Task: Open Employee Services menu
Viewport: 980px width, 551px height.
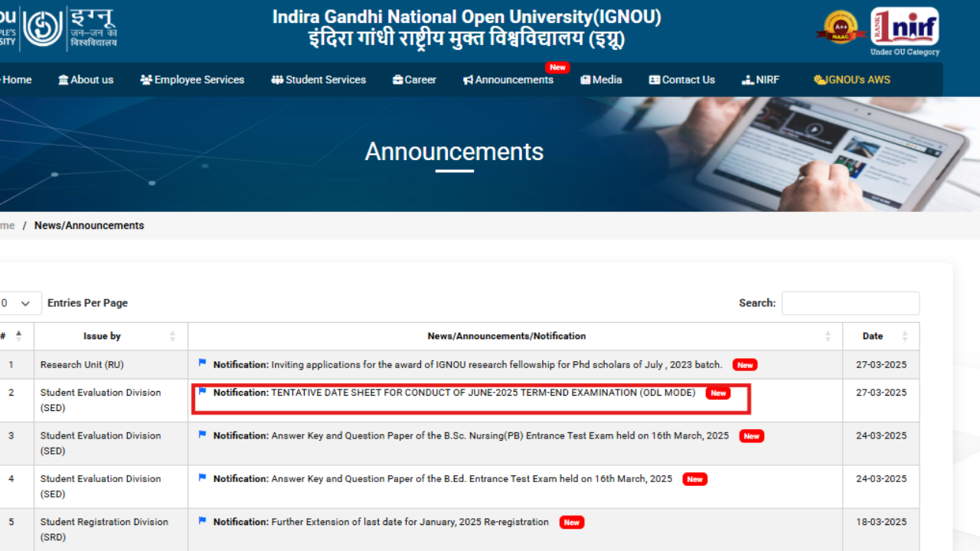Action: coord(192,80)
